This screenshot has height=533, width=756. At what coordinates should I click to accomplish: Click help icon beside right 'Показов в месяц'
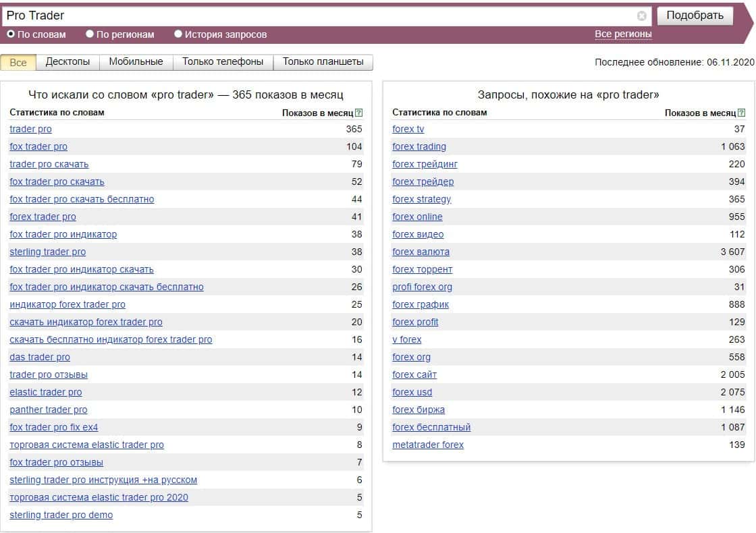pos(741,113)
